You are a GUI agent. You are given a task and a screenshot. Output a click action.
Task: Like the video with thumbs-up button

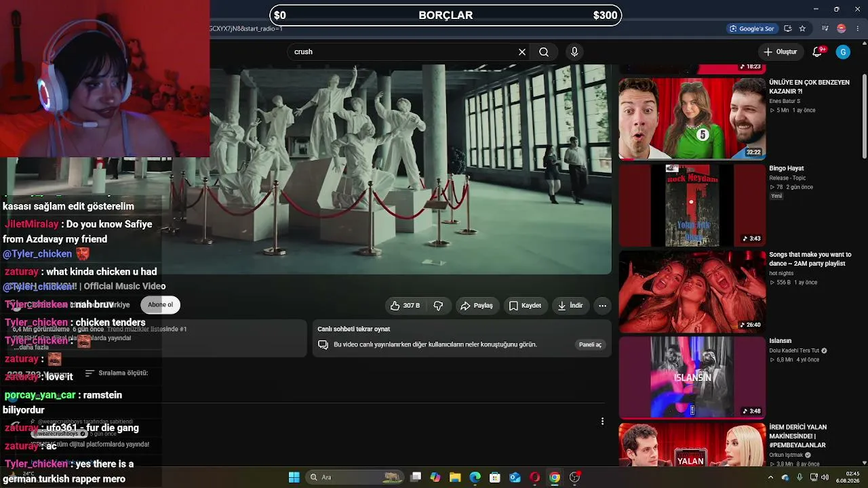click(404, 306)
